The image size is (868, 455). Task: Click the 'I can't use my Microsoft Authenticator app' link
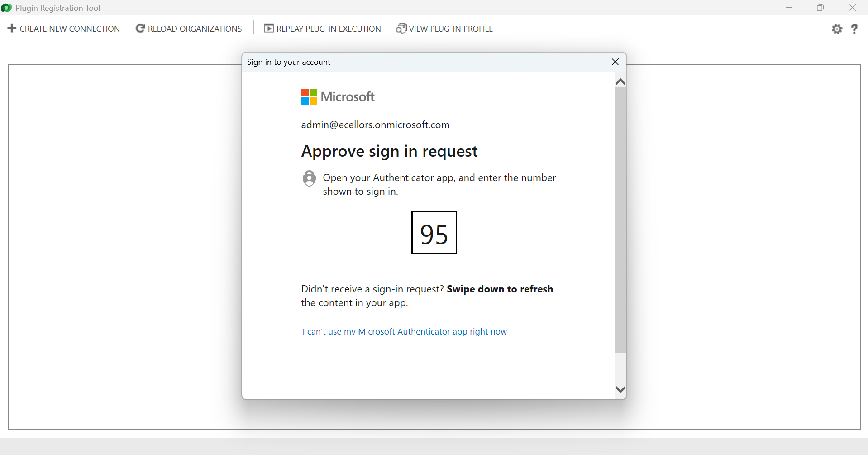[x=404, y=331]
